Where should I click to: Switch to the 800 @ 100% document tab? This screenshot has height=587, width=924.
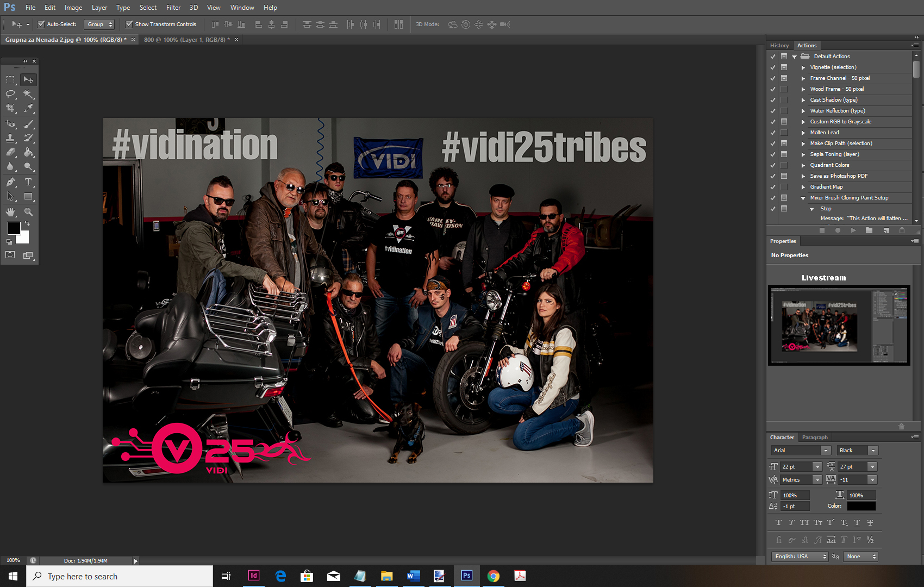click(186, 40)
